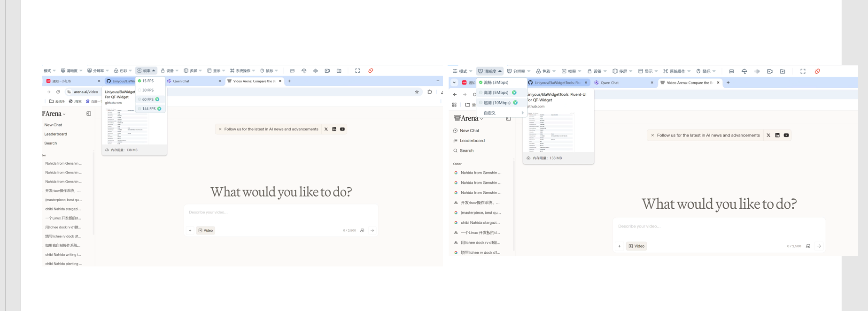Click the umbrella icon in right window toolbar

(744, 71)
